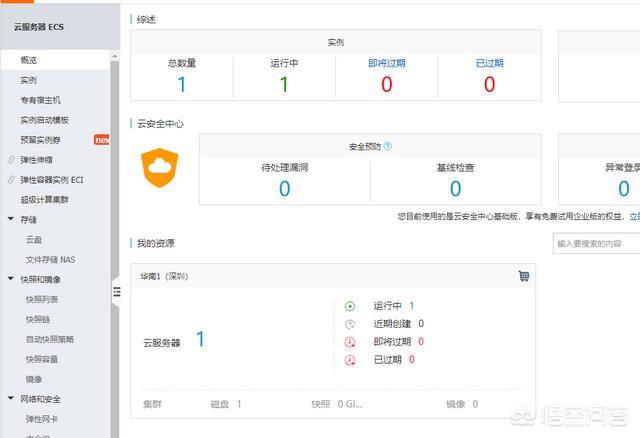Viewport: 640px width, 438px height.
Task: Click the green running instance count 1
Action: click(284, 84)
